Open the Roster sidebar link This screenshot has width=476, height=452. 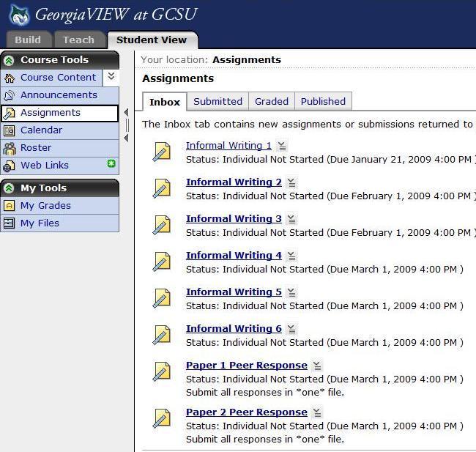point(36,148)
